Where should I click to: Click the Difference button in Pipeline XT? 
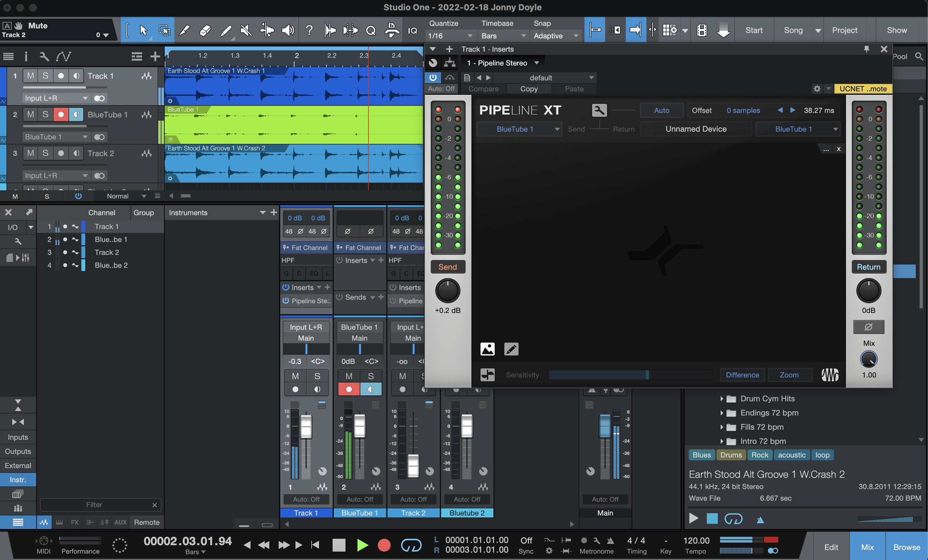pos(742,375)
